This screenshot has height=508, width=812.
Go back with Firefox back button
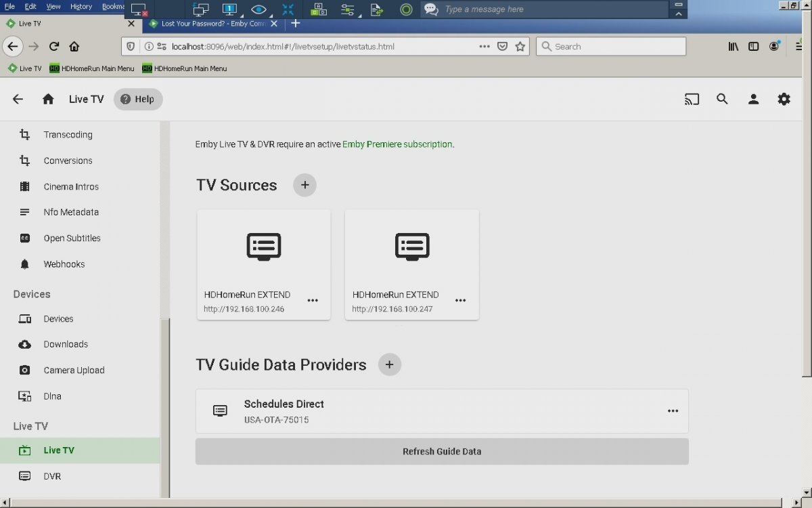click(x=13, y=47)
